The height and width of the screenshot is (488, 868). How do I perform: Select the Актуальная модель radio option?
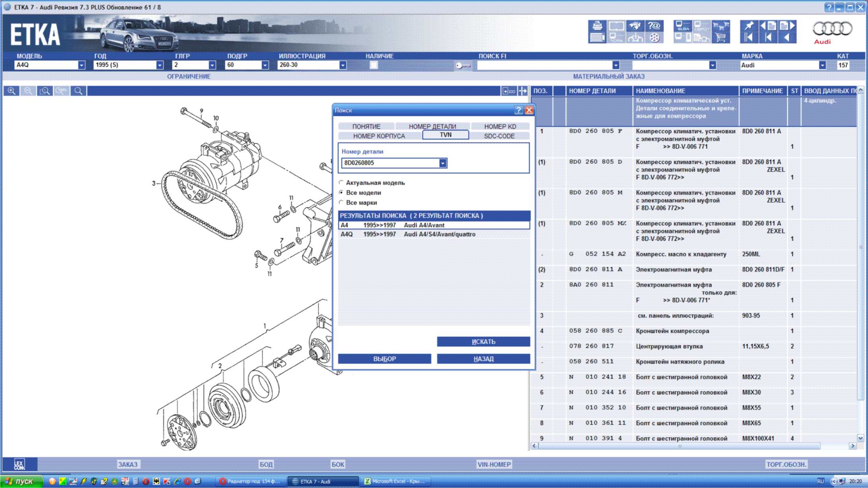[341, 183]
